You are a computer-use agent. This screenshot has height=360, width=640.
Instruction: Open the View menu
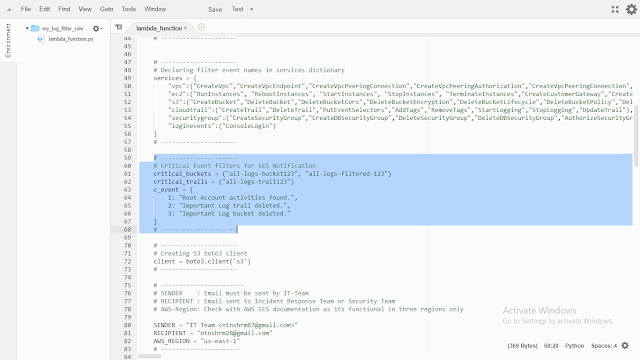tap(85, 9)
